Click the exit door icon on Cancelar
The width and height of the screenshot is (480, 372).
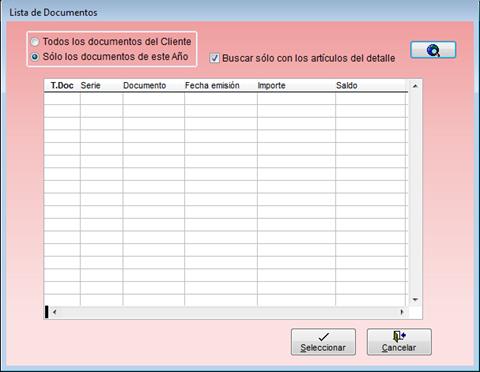pos(399,336)
